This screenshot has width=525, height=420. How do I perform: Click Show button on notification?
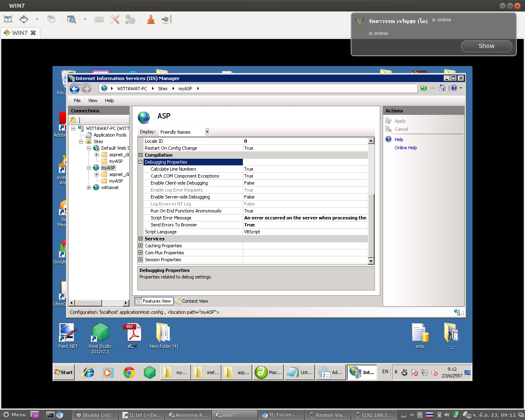[486, 46]
